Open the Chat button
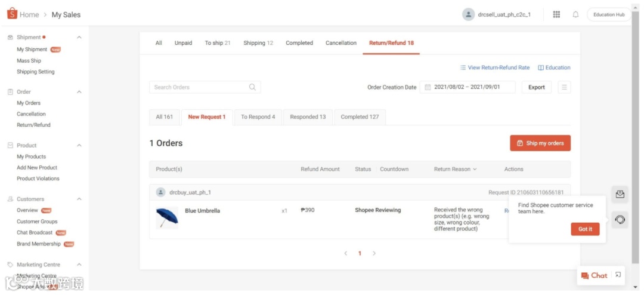 pos(595,276)
